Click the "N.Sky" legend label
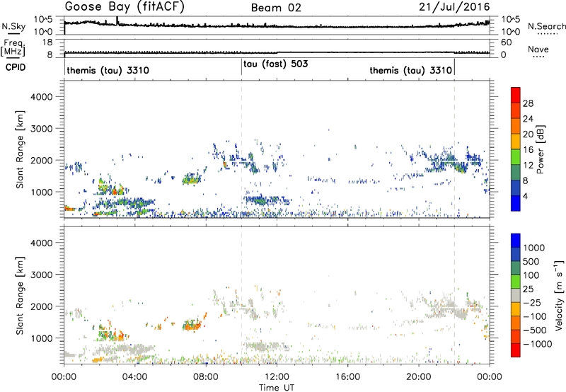This screenshot has width=566, height=392. click(x=13, y=26)
